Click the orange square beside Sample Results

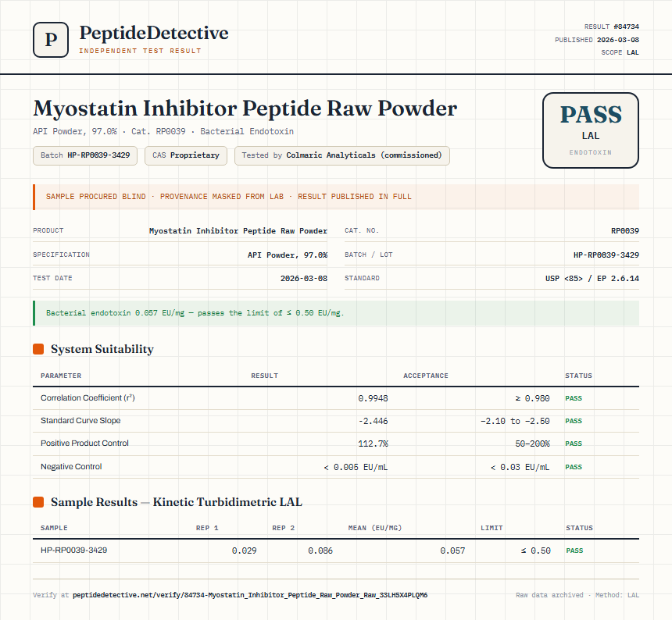pos(38,502)
